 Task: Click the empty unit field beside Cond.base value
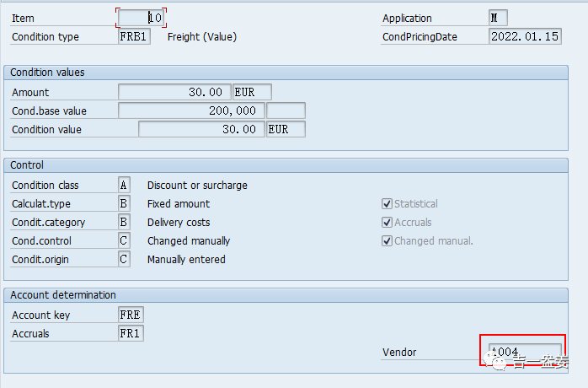pos(286,110)
